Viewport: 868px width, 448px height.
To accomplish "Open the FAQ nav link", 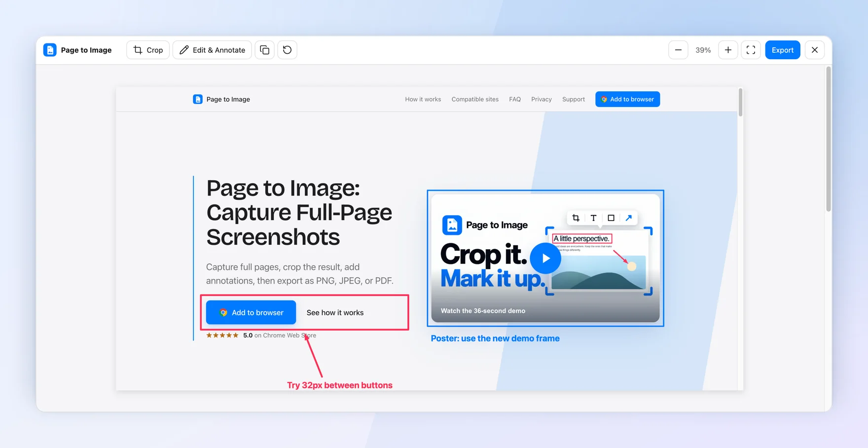I will [515, 99].
